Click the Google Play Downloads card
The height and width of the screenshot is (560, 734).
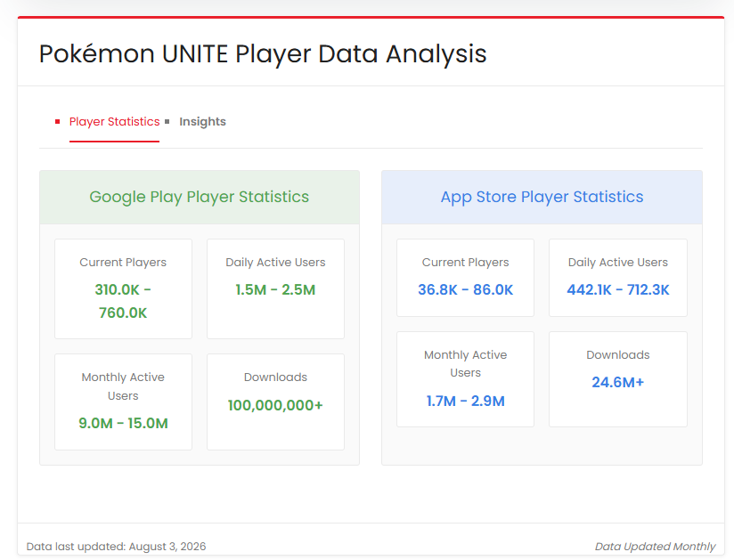276,402
